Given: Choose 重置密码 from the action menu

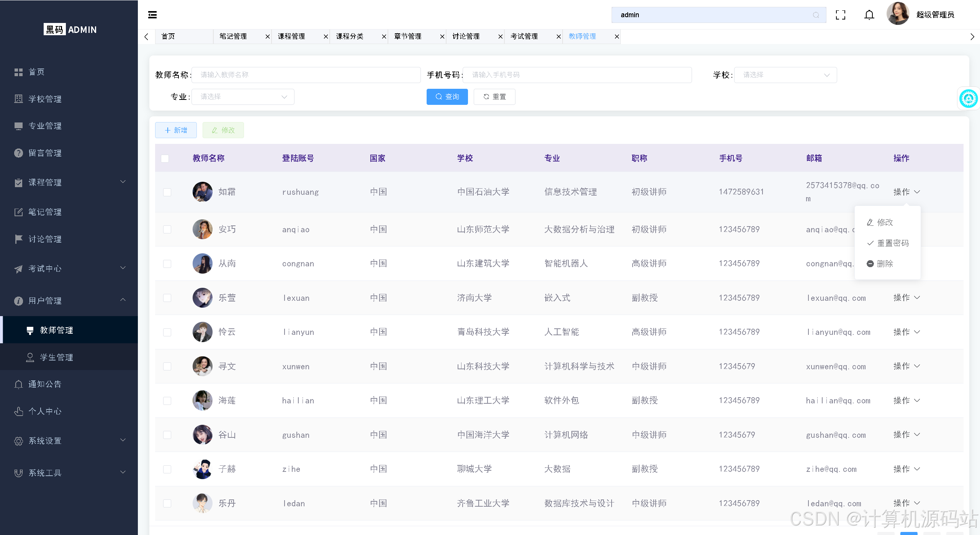Looking at the screenshot, I should point(888,243).
